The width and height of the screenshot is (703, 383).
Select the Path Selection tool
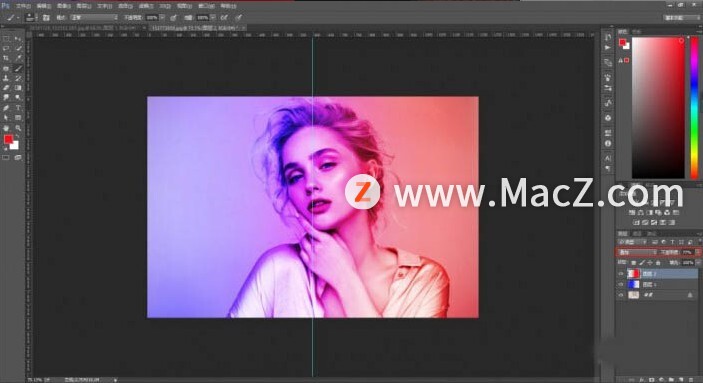click(x=6, y=117)
